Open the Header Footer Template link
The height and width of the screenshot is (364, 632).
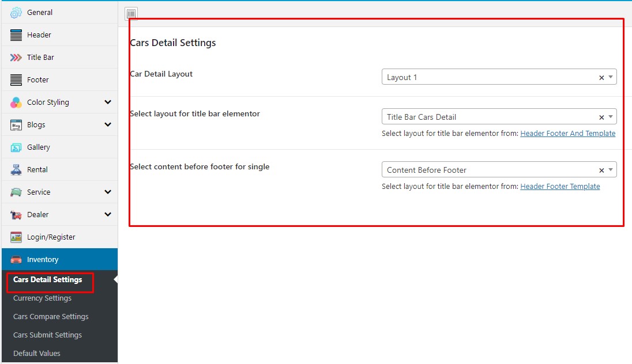[x=560, y=187]
